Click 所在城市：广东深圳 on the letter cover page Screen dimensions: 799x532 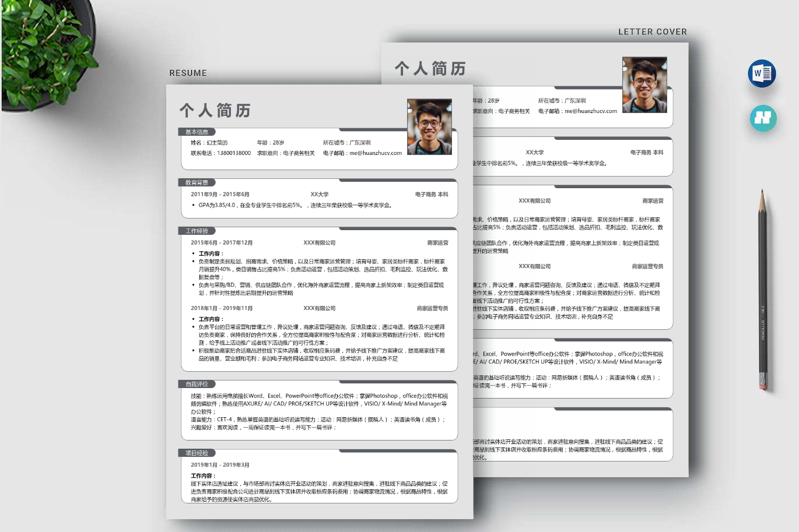click(x=562, y=101)
